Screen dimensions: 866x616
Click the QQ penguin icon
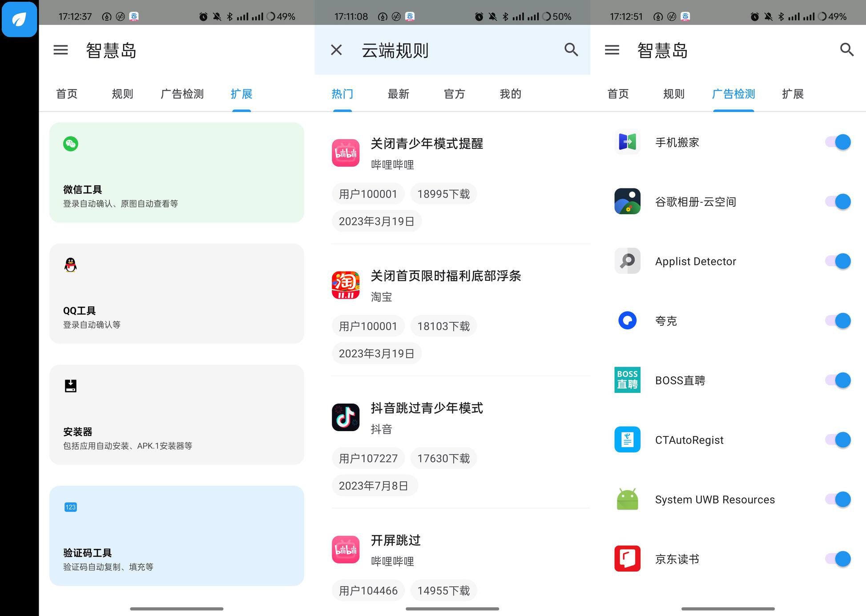tap(71, 265)
